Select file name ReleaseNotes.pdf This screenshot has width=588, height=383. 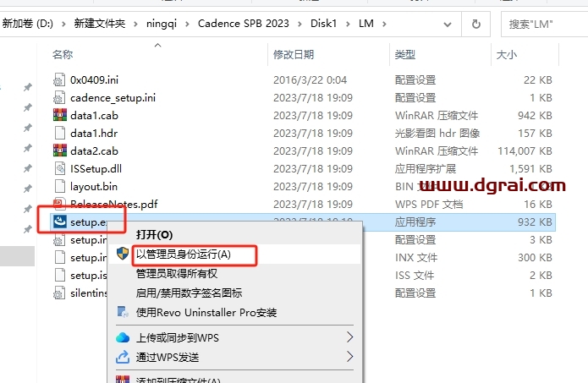click(x=114, y=205)
